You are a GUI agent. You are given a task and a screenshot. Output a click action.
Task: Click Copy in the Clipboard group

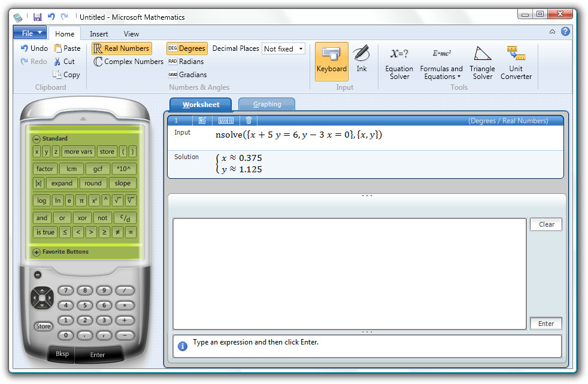coord(66,75)
